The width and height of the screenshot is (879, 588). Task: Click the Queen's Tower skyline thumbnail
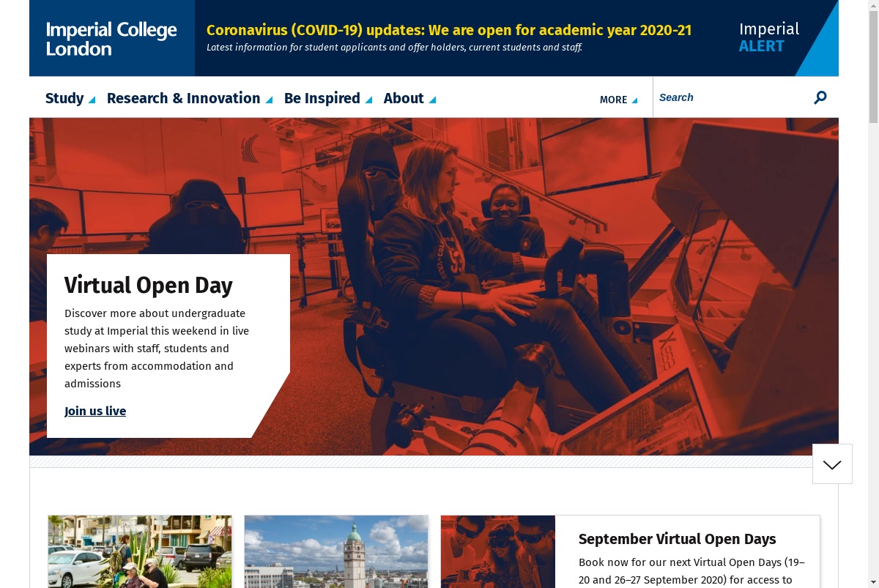tap(336, 551)
